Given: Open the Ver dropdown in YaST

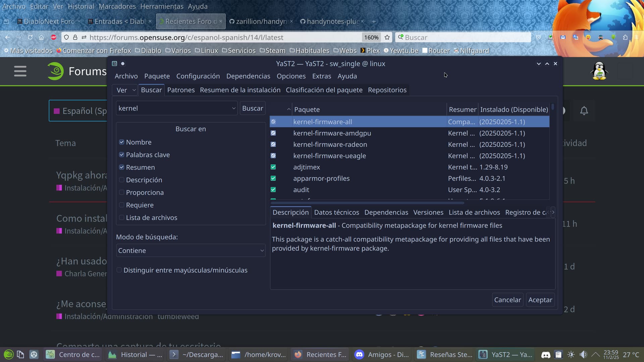Looking at the screenshot, I should tap(125, 90).
